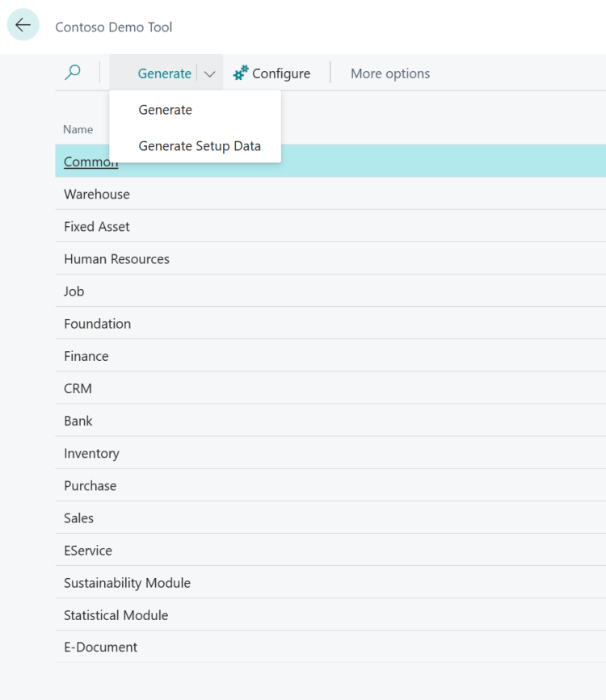Click the Configure button label
606x700 pixels.
coord(280,73)
